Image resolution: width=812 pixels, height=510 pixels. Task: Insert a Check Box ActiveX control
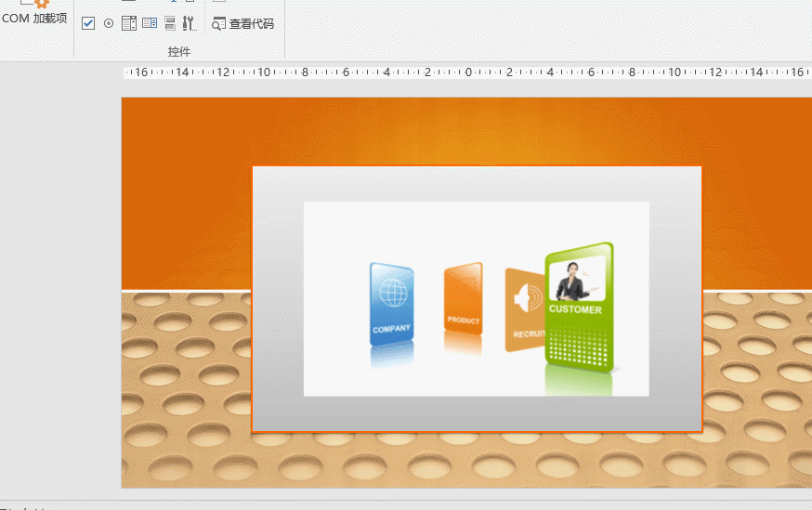(x=88, y=23)
